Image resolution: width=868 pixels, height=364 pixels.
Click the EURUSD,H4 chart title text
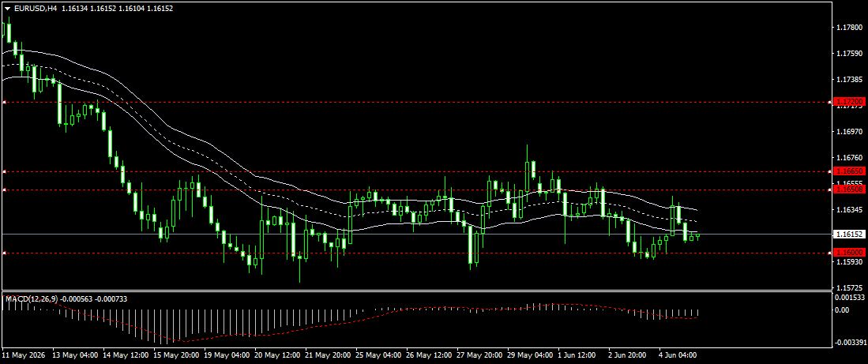point(36,9)
